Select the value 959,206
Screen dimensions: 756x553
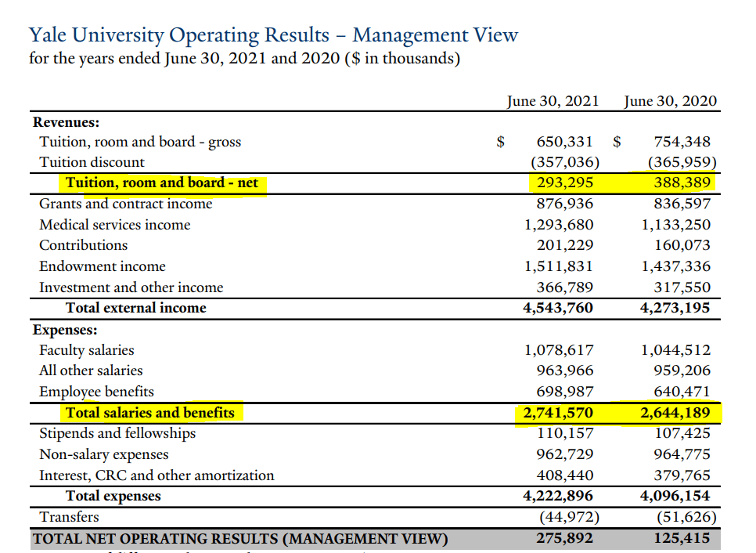coord(682,370)
